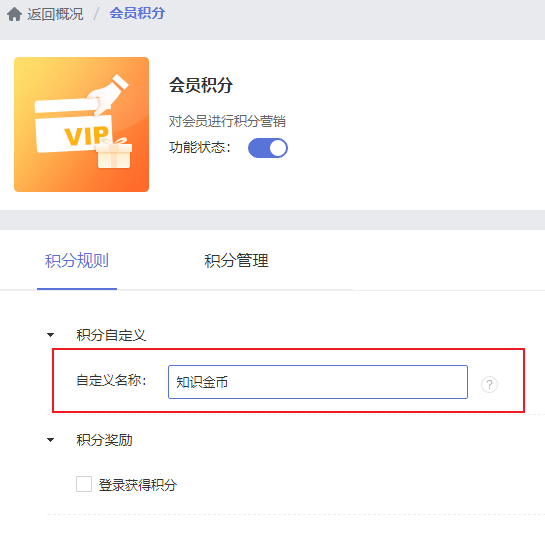
Task: Select the 积分规则 tab
Action: [77, 261]
